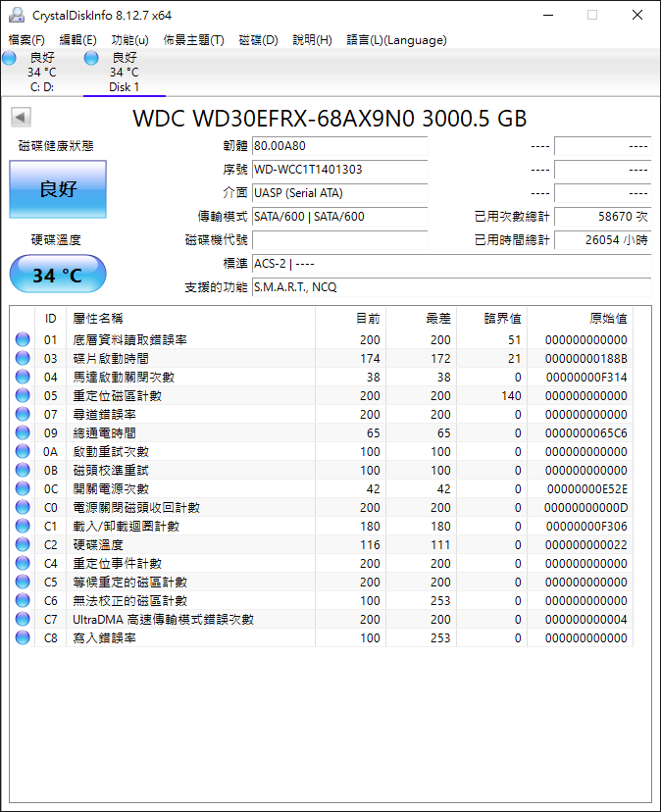Click raw value 000000000022
The width and height of the screenshot is (661, 812).
pos(585,545)
